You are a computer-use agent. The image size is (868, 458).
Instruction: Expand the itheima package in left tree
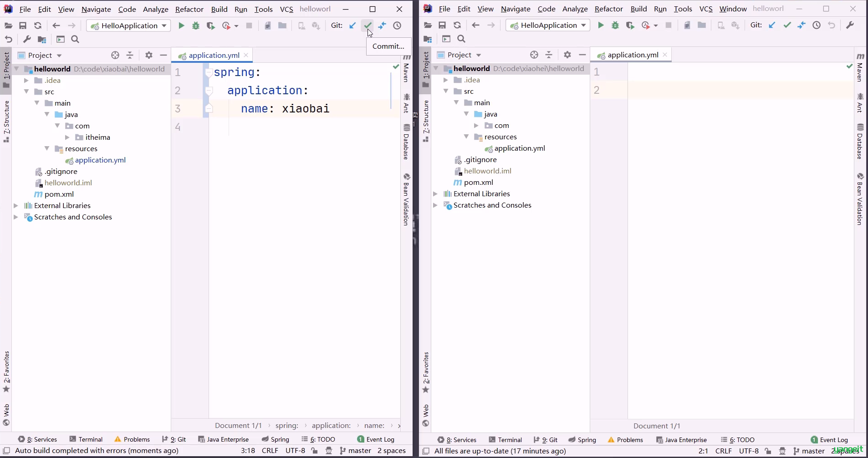pos(67,137)
